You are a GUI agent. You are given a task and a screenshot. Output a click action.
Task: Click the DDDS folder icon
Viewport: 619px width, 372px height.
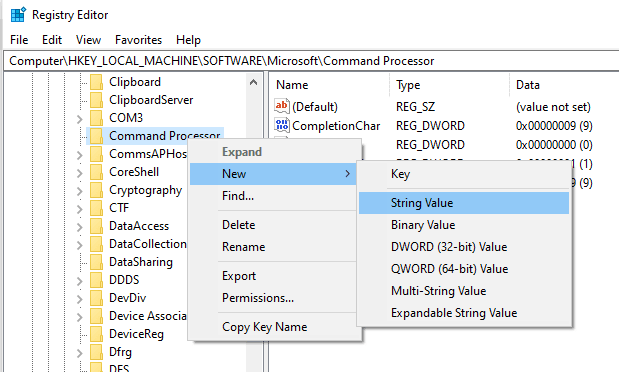coord(96,280)
